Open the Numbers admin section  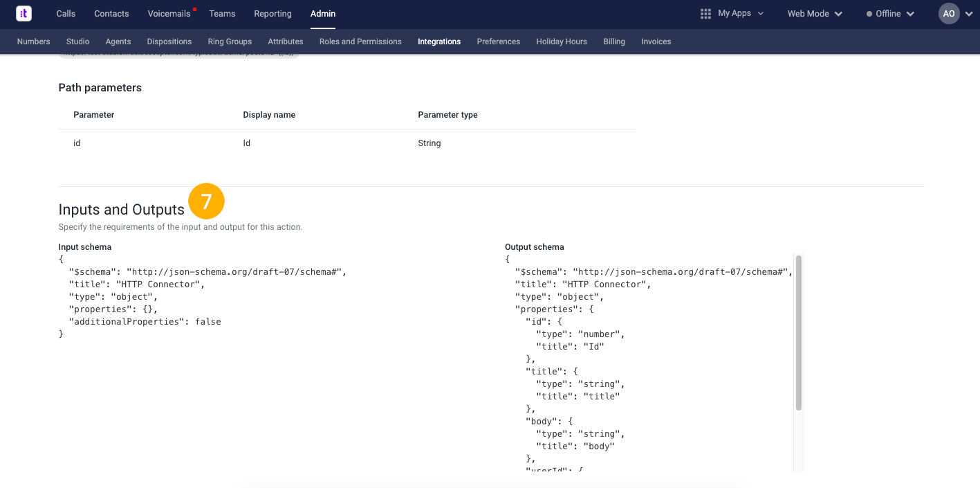tap(33, 42)
